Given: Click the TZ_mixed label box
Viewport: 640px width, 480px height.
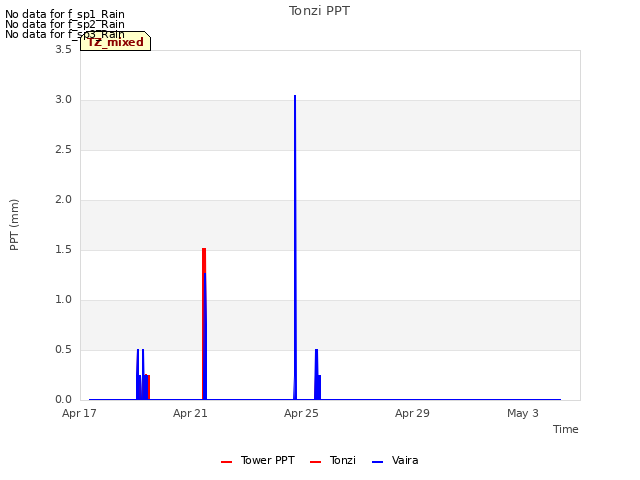Looking at the screenshot, I should [116, 42].
